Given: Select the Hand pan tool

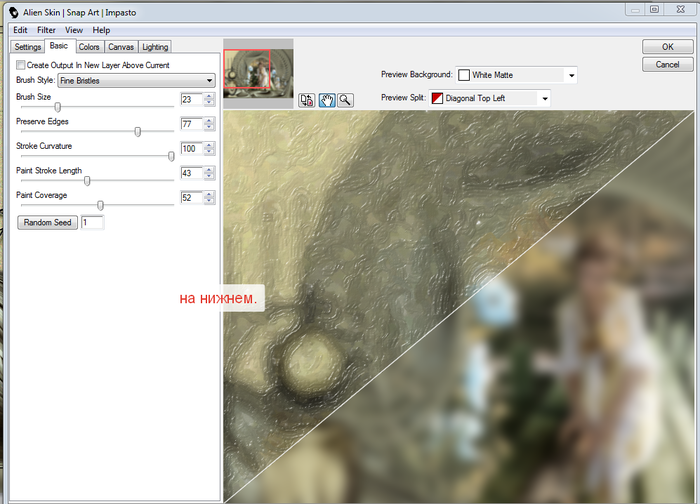Looking at the screenshot, I should [327, 100].
